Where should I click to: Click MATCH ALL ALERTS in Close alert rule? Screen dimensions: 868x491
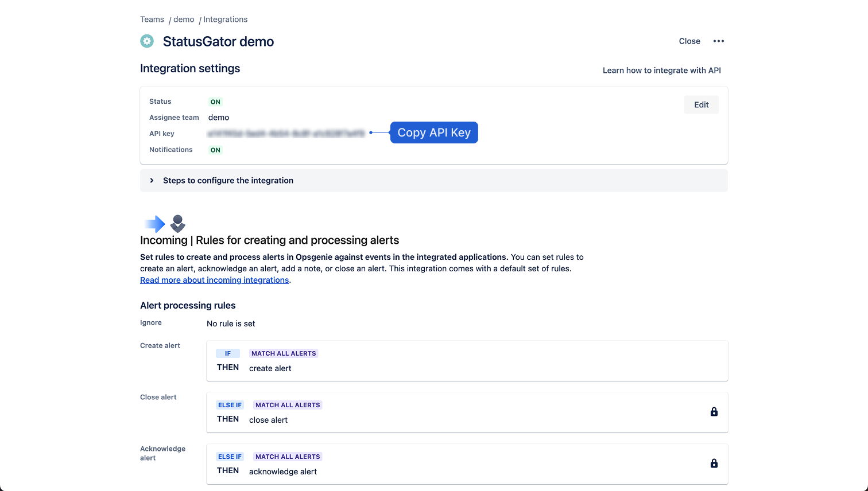[x=288, y=405]
